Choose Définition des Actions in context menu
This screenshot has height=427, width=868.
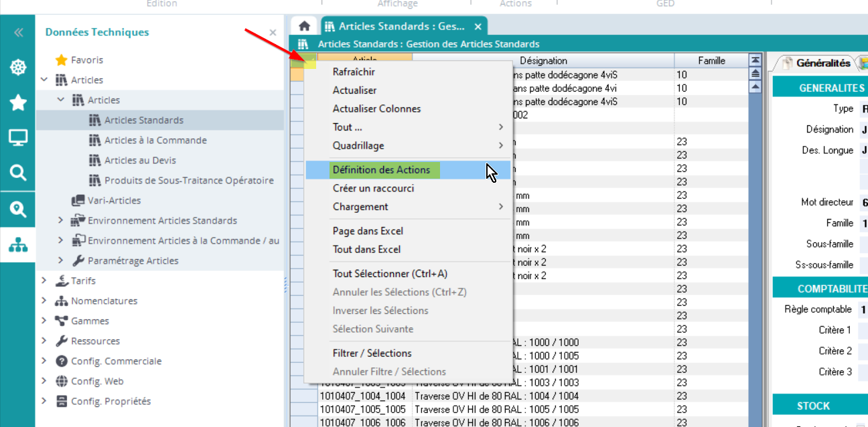381,170
